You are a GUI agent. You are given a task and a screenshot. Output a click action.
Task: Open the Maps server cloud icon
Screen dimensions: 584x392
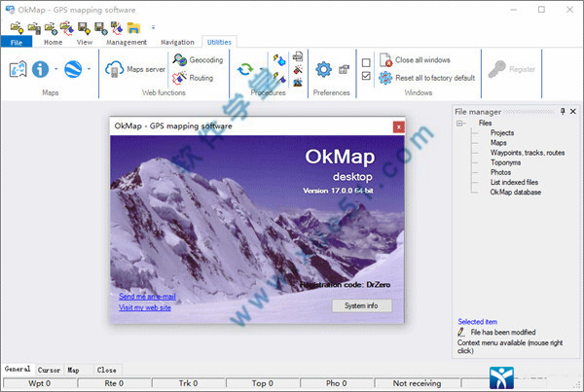[x=114, y=69]
